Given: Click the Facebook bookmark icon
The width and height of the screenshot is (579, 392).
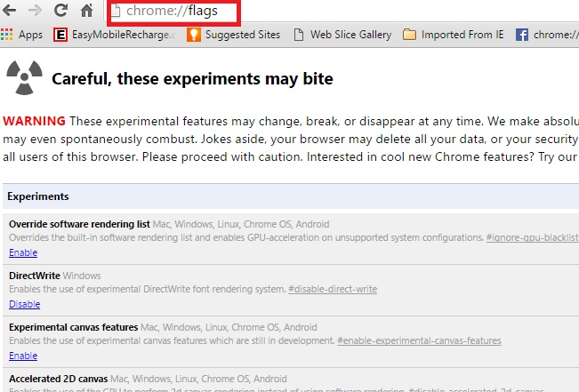Looking at the screenshot, I should click(x=521, y=35).
